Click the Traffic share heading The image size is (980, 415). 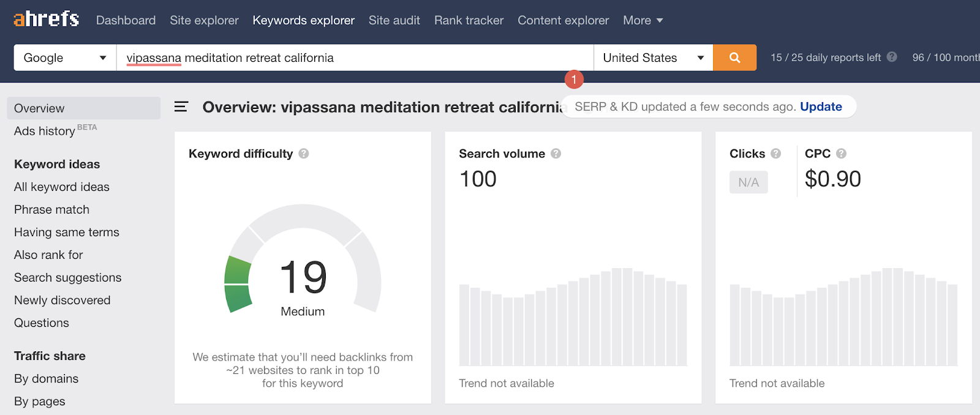pyautogui.click(x=50, y=356)
